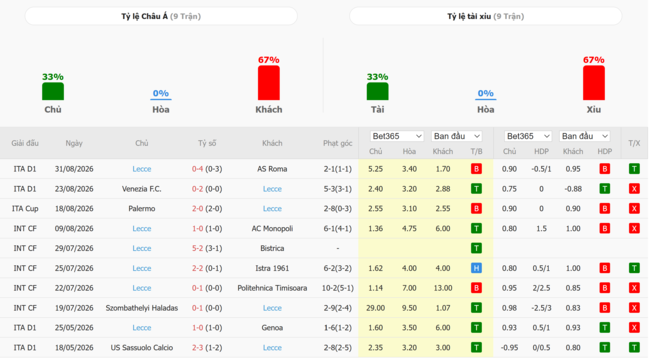Image resolution: width=650 pixels, height=362 pixels.
Task: Click the T/B red B badge in AS Roma row
Action: point(476,169)
